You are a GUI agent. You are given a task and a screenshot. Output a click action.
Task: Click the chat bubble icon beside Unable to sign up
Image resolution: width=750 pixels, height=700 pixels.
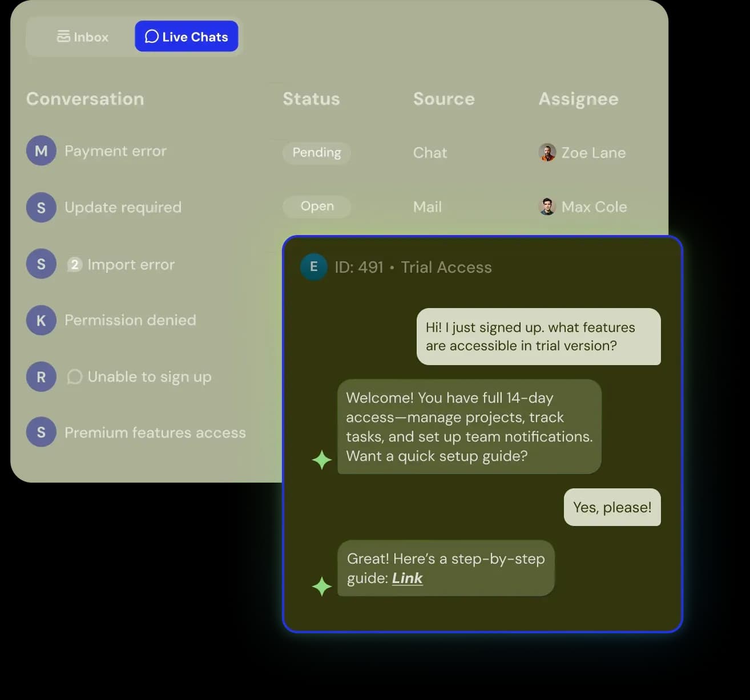75,377
